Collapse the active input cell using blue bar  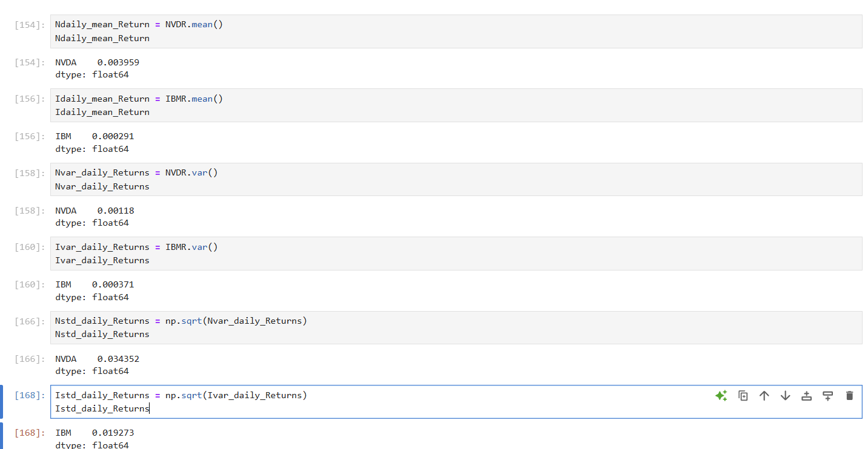(x=2, y=402)
